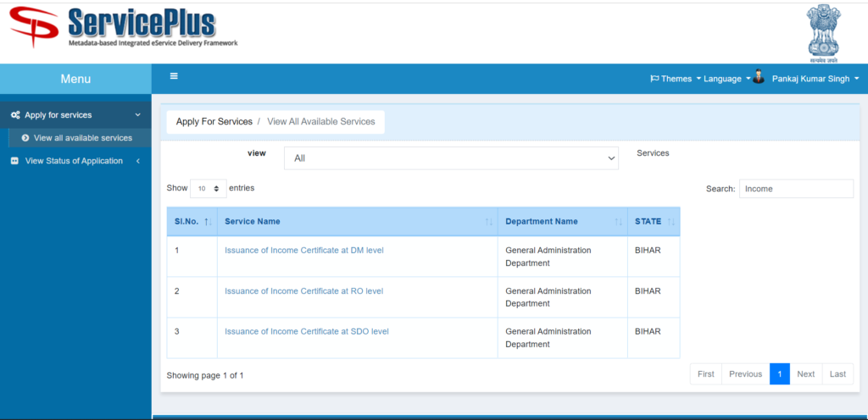Click Showing page 1 of 1 text
The height and width of the screenshot is (420, 868).
click(x=205, y=375)
